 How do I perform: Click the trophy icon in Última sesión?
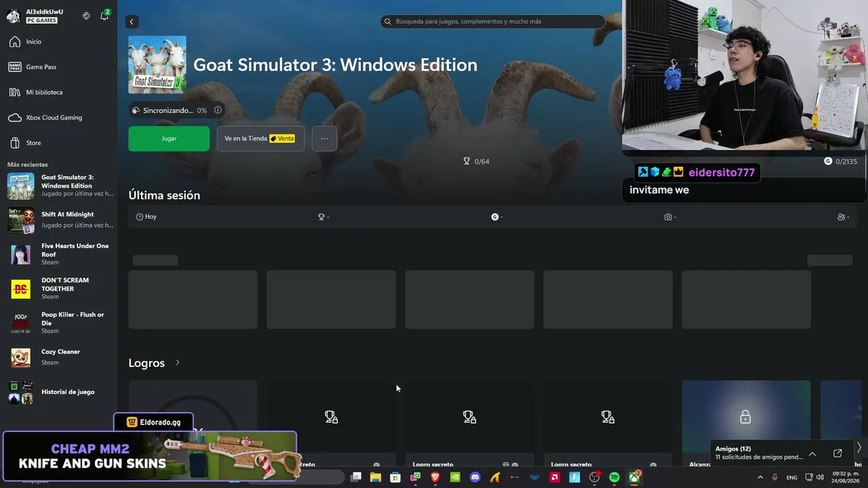[x=321, y=217]
